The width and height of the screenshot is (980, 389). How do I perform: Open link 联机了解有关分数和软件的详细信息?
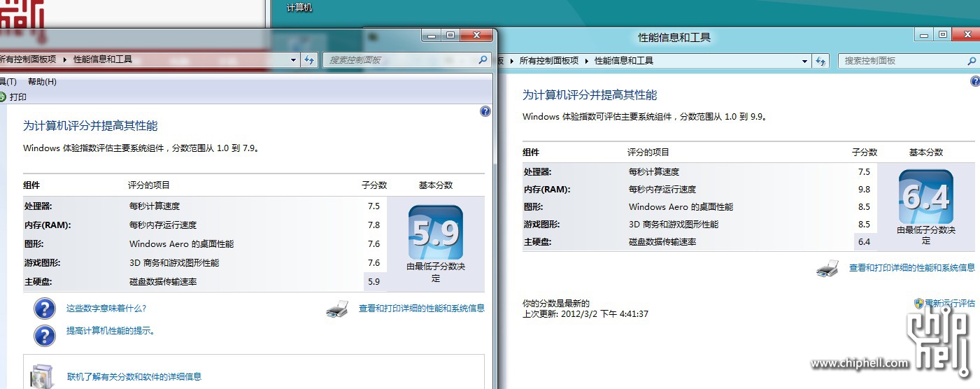point(134,376)
